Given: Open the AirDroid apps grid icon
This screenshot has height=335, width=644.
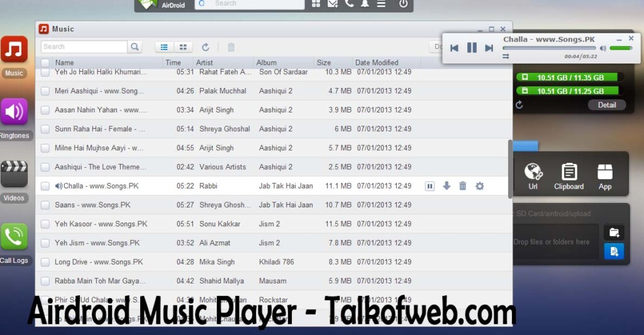Looking at the screenshot, I should (x=316, y=4).
